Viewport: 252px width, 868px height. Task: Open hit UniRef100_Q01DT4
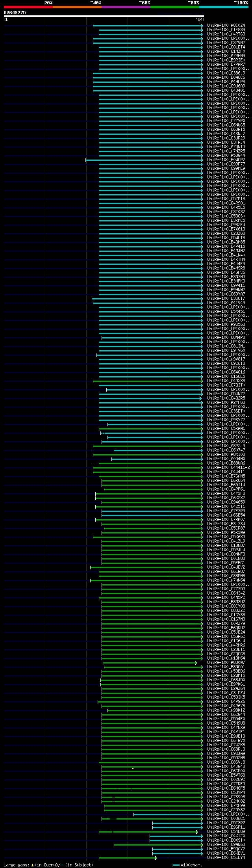(226, 47)
